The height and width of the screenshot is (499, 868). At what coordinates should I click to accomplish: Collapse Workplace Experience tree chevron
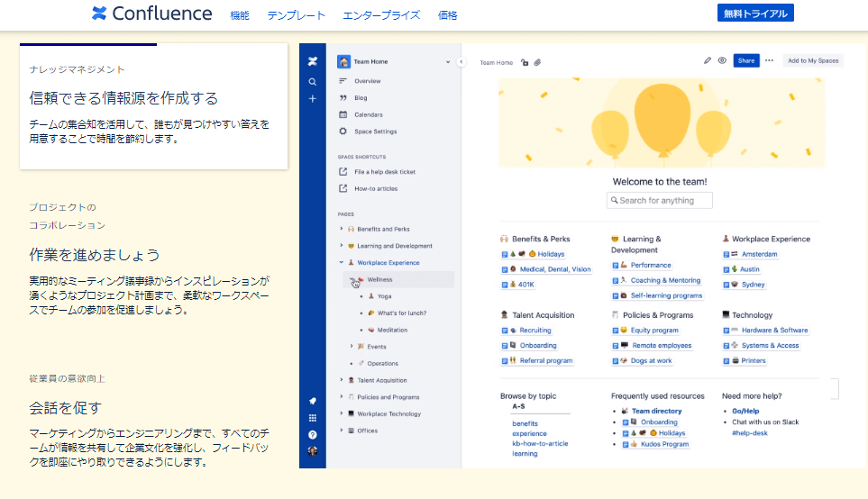point(341,262)
